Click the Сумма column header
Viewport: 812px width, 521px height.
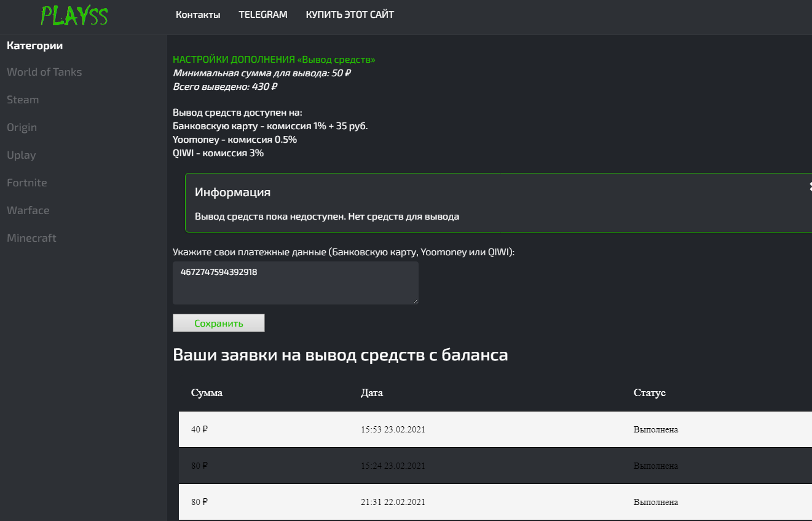point(207,393)
